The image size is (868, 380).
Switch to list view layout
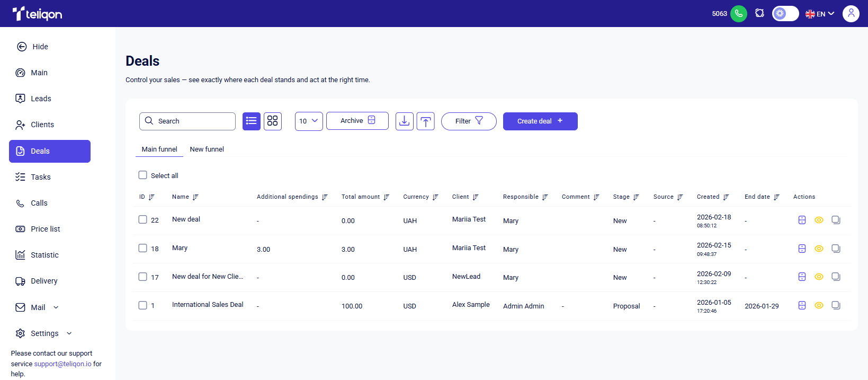coord(252,121)
